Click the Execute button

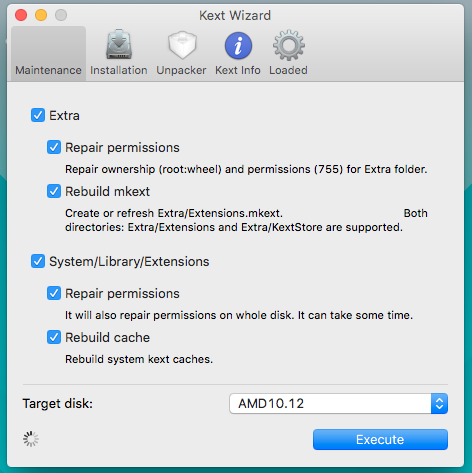click(380, 439)
